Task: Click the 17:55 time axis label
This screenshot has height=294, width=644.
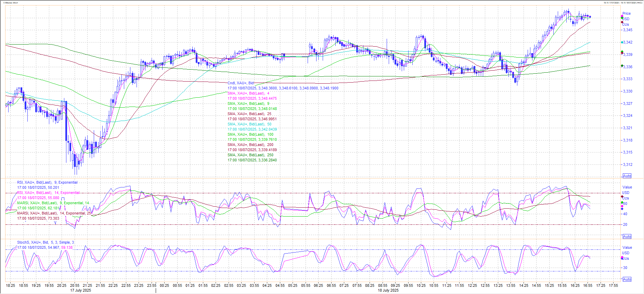Action: coord(614,285)
